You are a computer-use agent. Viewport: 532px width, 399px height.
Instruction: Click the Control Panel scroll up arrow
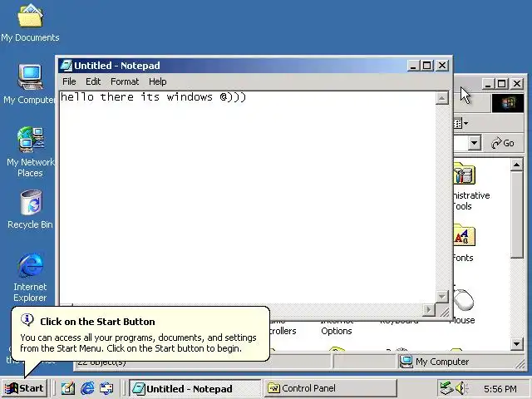click(x=516, y=165)
